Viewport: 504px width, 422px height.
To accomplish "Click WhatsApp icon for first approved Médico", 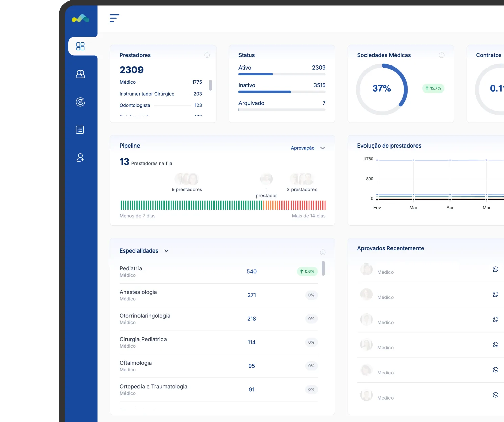I will click(495, 269).
